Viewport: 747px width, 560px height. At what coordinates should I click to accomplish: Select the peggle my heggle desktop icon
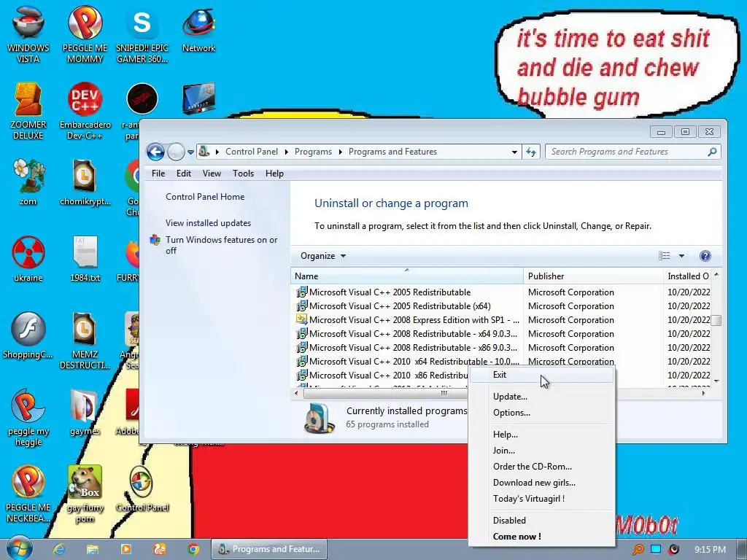28,417
